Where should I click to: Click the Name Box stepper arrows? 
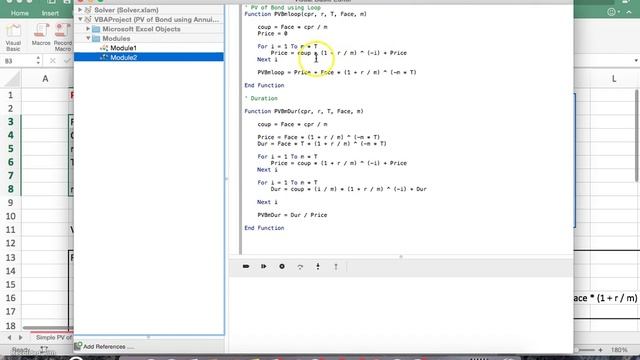38,61
